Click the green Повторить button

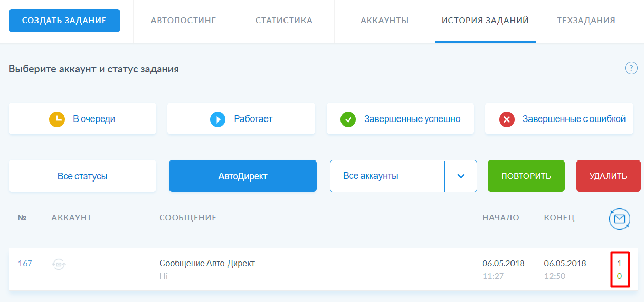526,176
